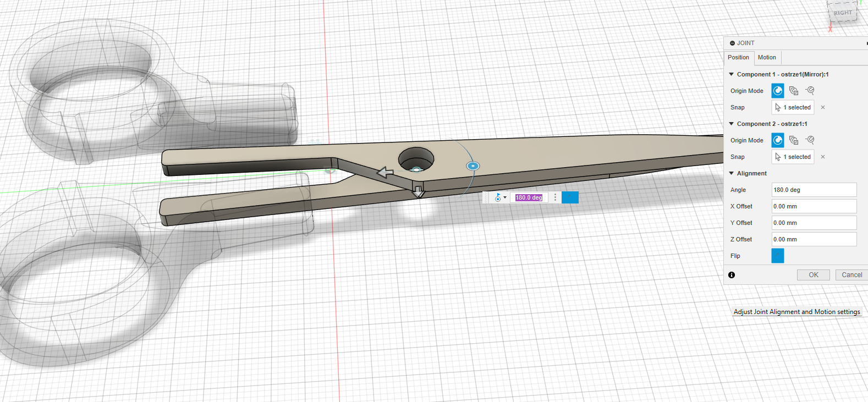Collapse the Component 1 section
The image size is (868, 402).
[x=732, y=74]
